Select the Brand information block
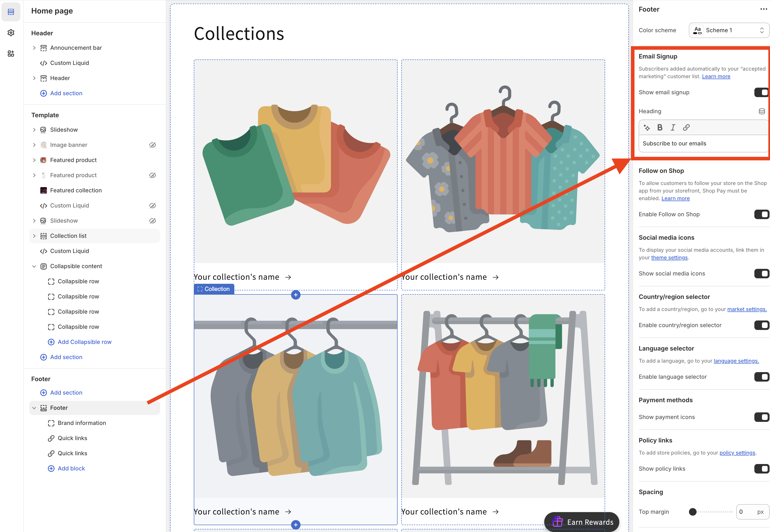 82,423
